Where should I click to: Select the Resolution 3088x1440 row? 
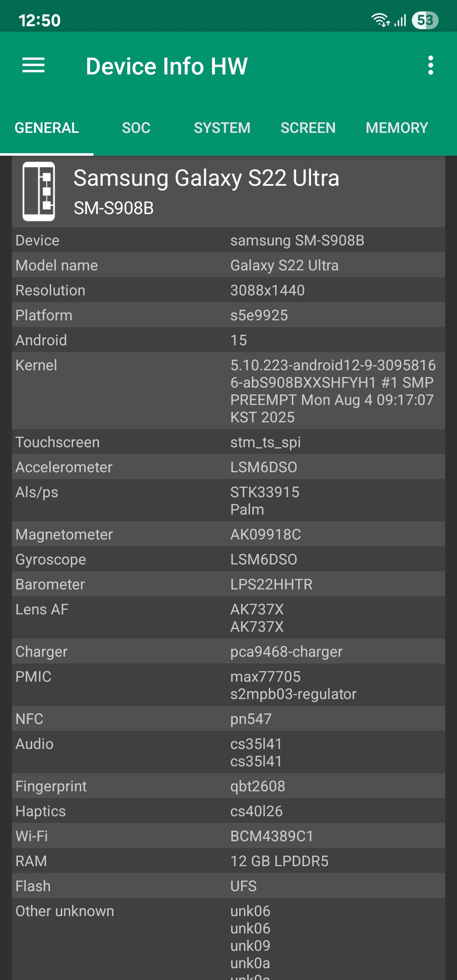(x=228, y=290)
